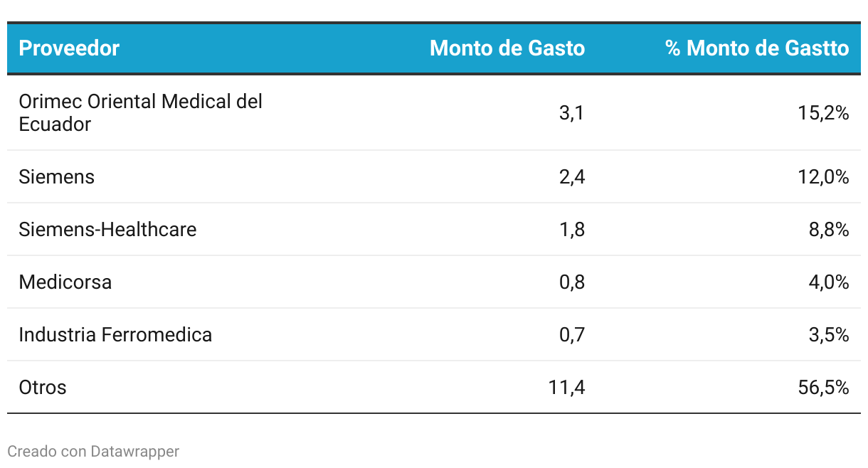Screen dimensions: 868x468
Task: Open the Creado con Datawrapper credit link
Action: click(x=93, y=451)
